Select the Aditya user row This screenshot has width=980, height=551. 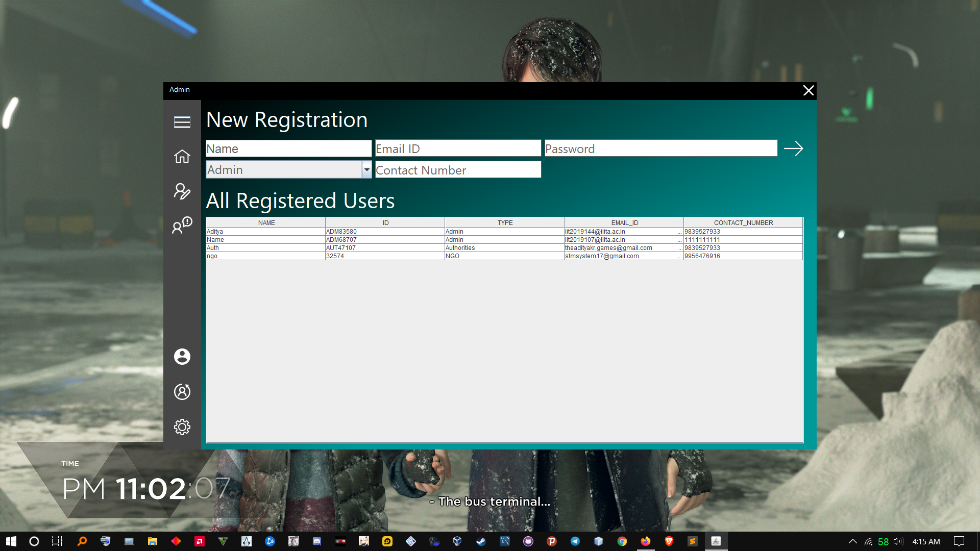pyautogui.click(x=265, y=232)
